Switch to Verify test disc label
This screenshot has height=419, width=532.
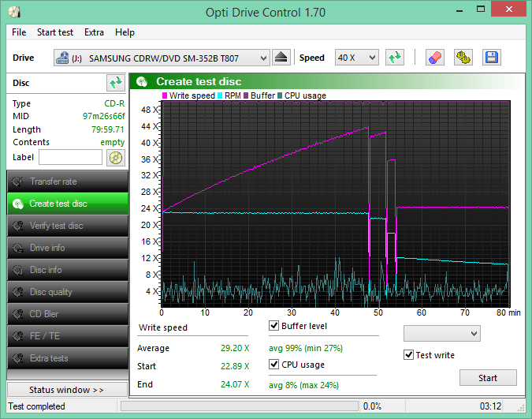(x=56, y=226)
